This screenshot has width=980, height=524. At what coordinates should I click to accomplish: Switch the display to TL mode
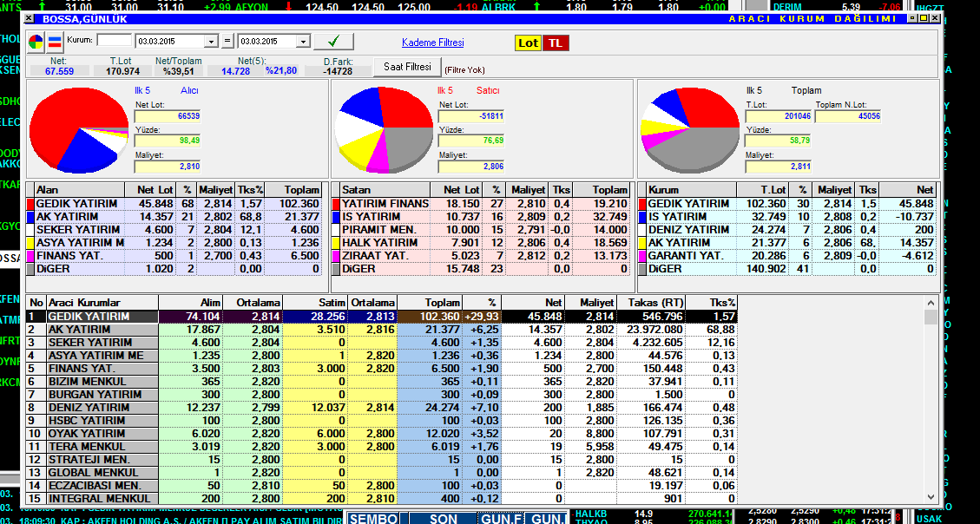[556, 43]
